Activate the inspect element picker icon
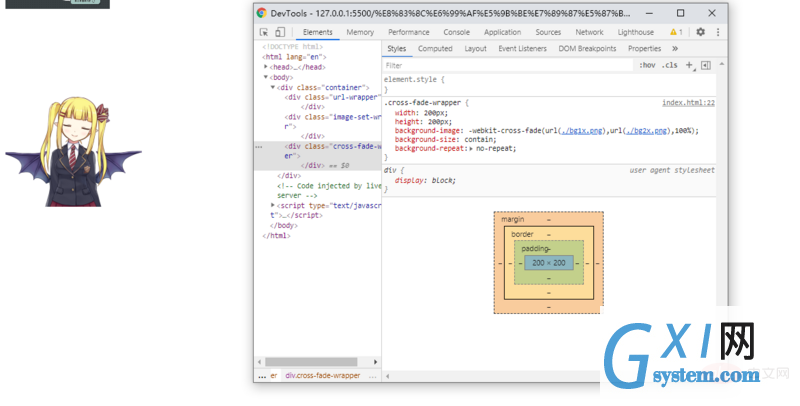 coord(264,32)
